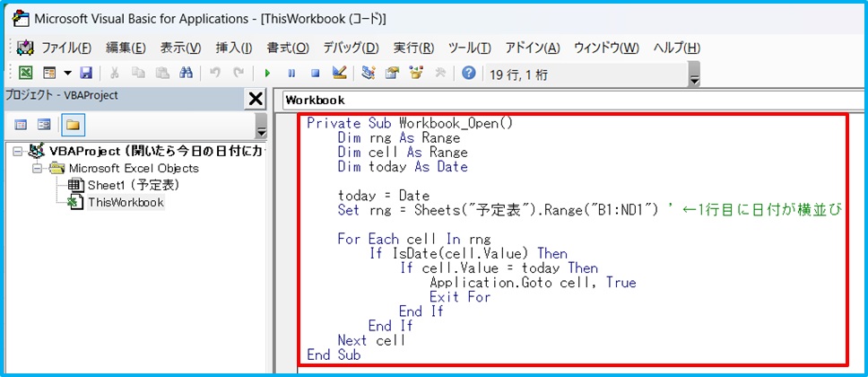Click the Dim cell As Range line
The width and height of the screenshot is (868, 377).
(x=403, y=152)
